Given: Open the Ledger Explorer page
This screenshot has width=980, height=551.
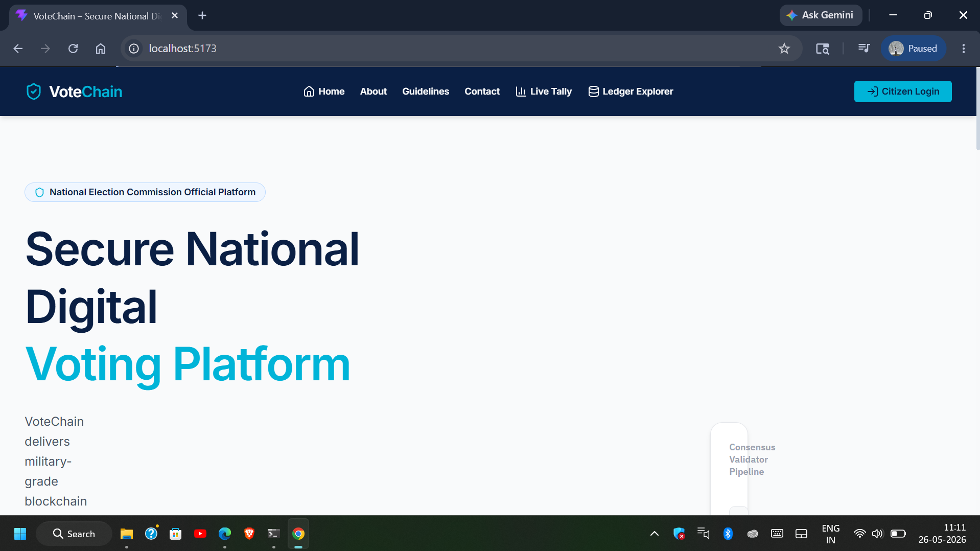Looking at the screenshot, I should pos(631,91).
